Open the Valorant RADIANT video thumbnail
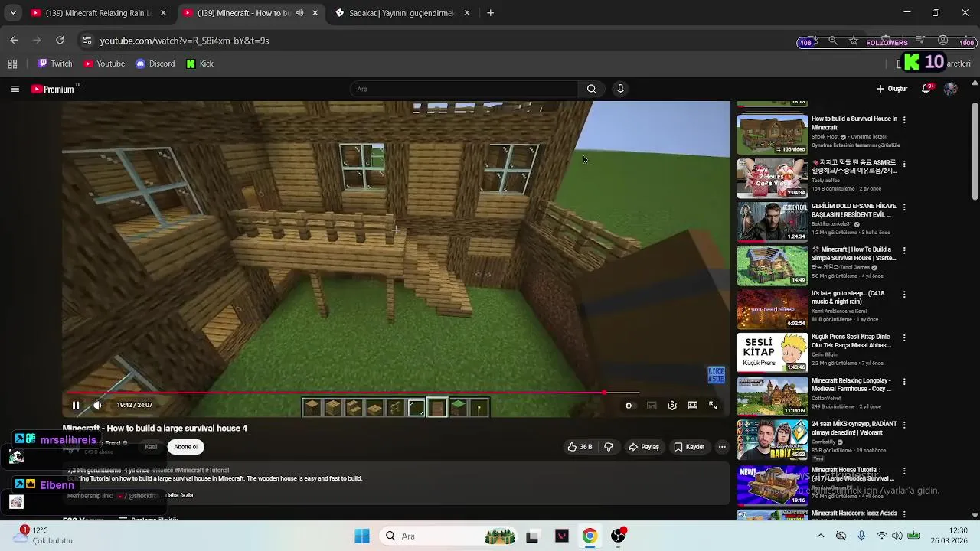The image size is (980, 551). pyautogui.click(x=772, y=439)
